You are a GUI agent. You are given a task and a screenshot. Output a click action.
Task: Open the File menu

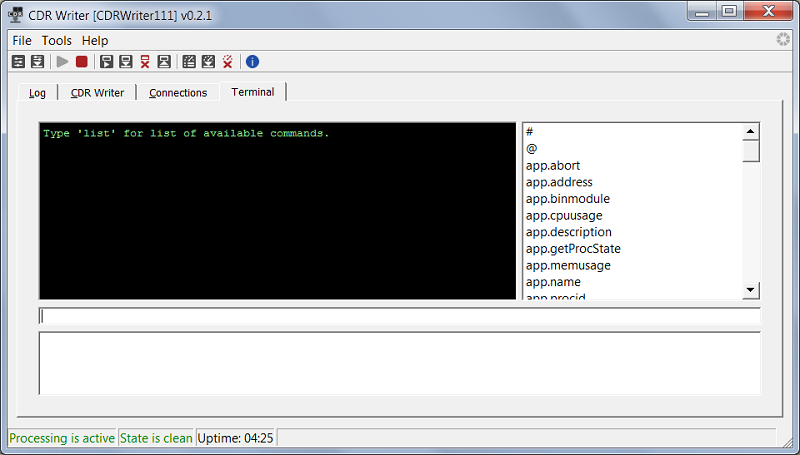(x=22, y=40)
